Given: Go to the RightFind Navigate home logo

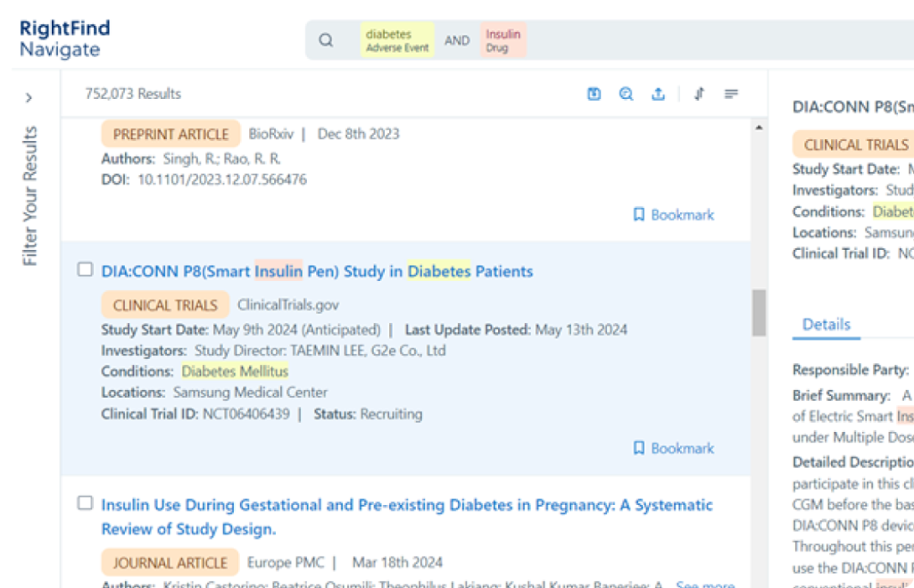Looking at the screenshot, I should (x=64, y=38).
